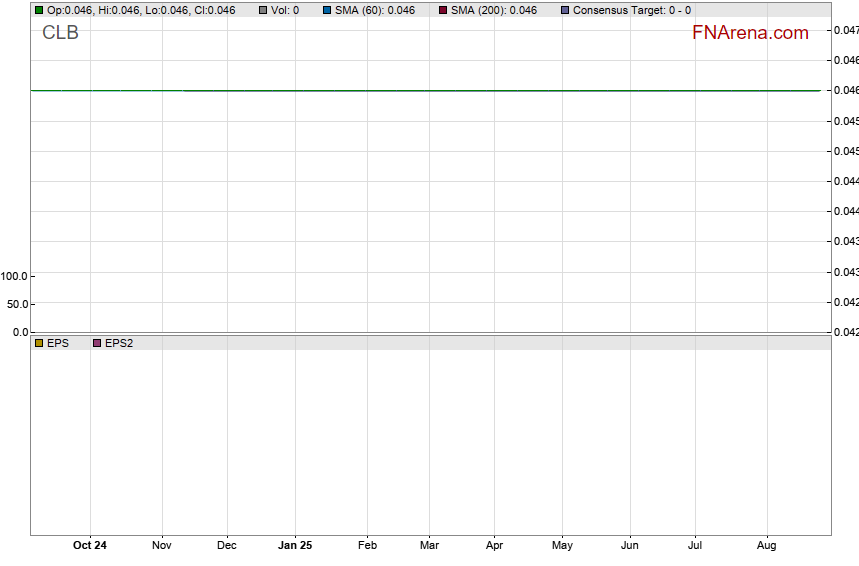859x566 pixels.
Task: Click the purple Consensus Target legend swatch
Action: [x=565, y=10]
